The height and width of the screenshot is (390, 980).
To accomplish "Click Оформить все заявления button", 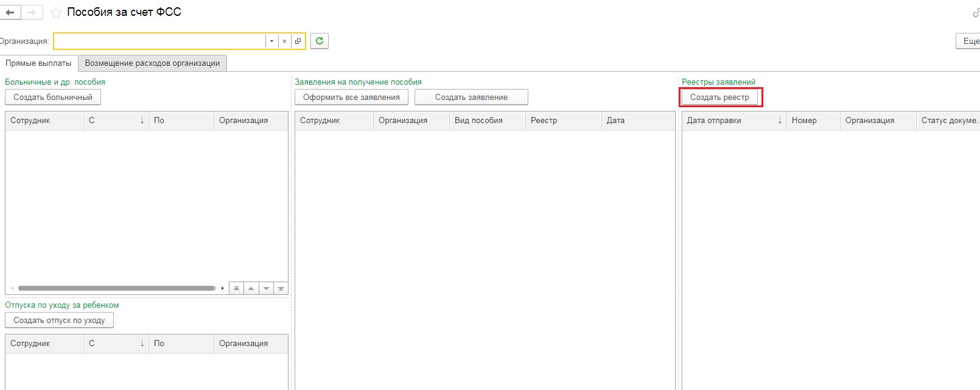I will pos(351,97).
